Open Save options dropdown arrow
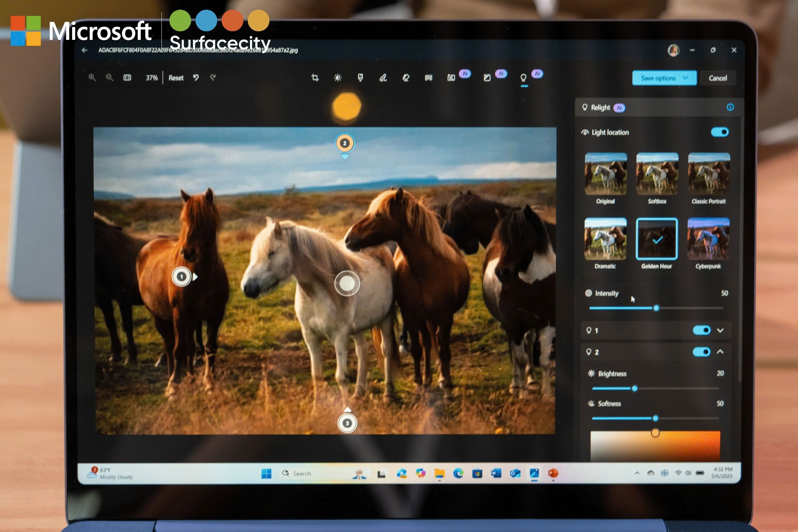Screen dimensions: 798x532 coord(686,78)
